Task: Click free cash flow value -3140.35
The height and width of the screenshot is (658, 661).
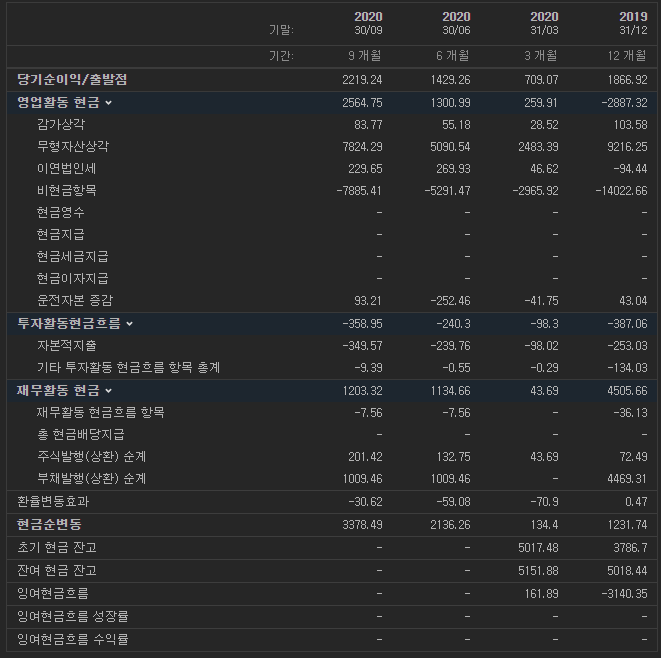Action: pos(624,594)
